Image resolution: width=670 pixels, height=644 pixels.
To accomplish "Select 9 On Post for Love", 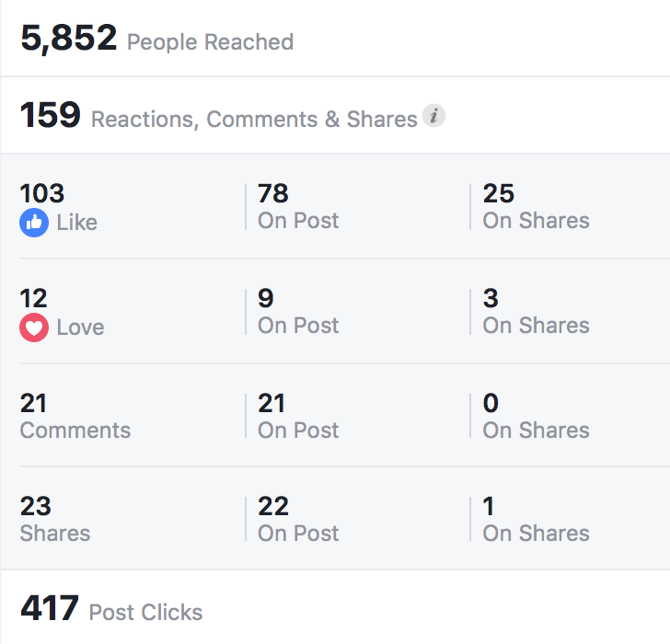I will click(x=298, y=311).
